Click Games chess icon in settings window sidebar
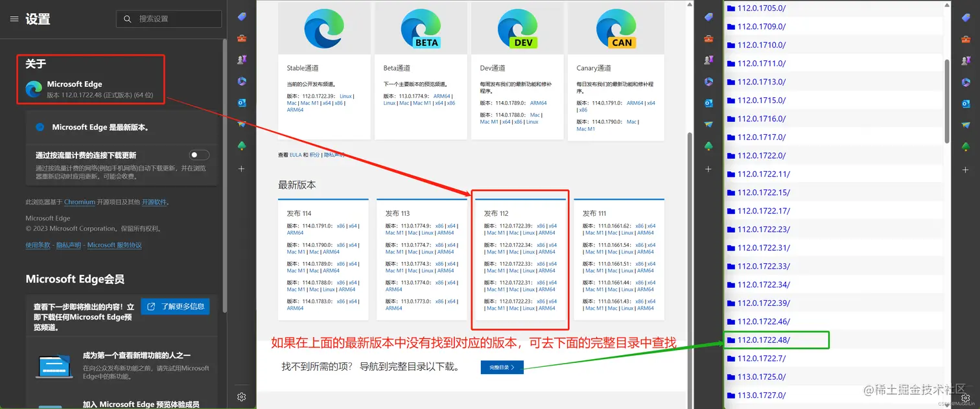The height and width of the screenshot is (409, 980). coord(242,60)
